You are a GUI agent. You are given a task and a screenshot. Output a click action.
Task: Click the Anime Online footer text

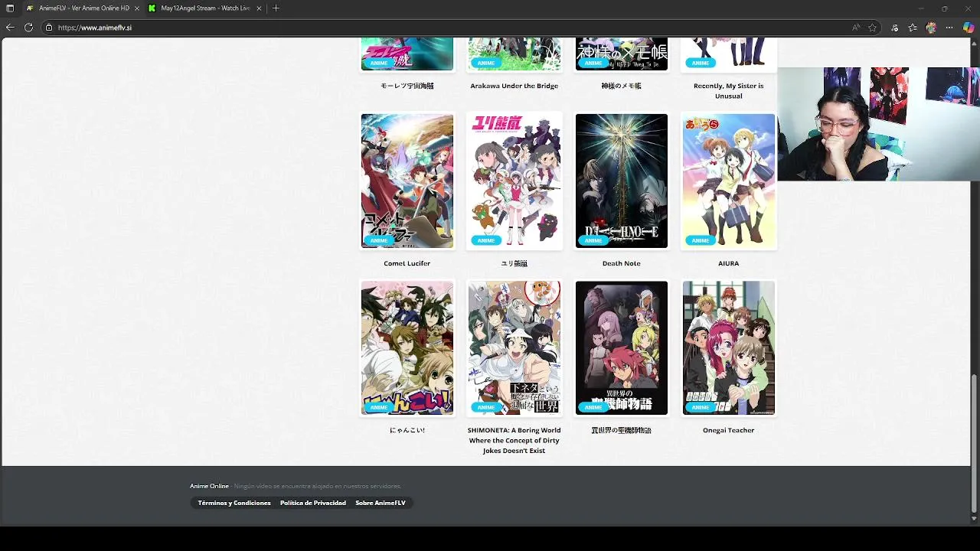(210, 486)
